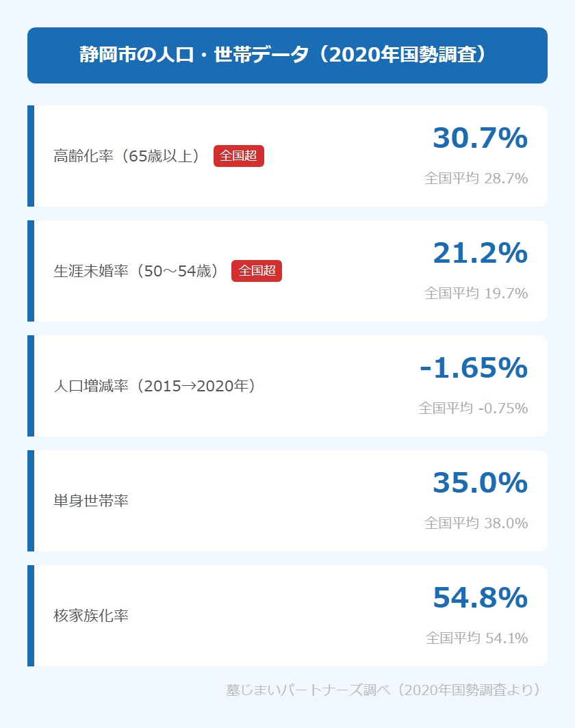Click the 核家族化率 label
575x728 pixels.
(x=91, y=616)
